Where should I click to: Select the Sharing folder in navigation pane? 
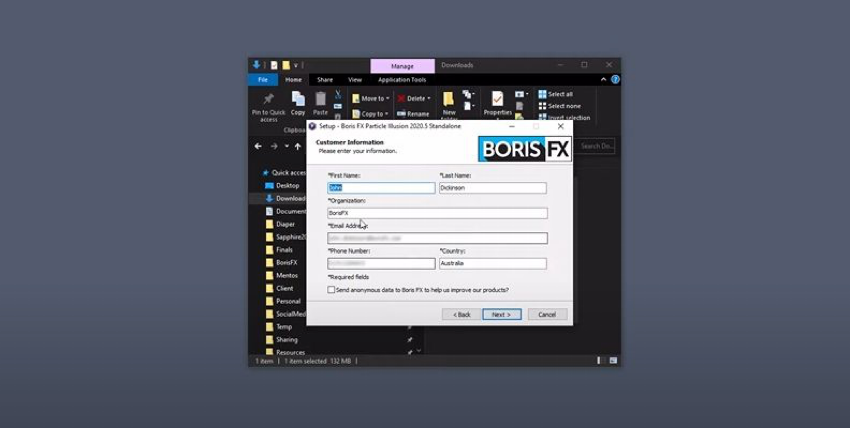281,340
